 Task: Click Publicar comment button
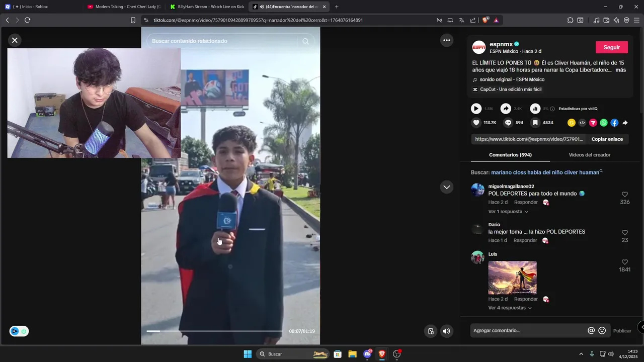coord(622,331)
